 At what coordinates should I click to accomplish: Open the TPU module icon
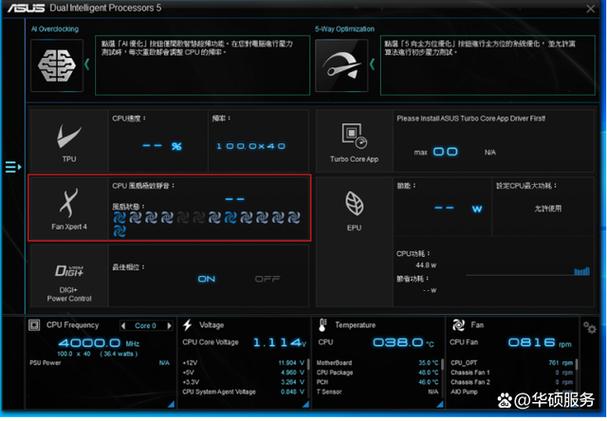tap(69, 136)
